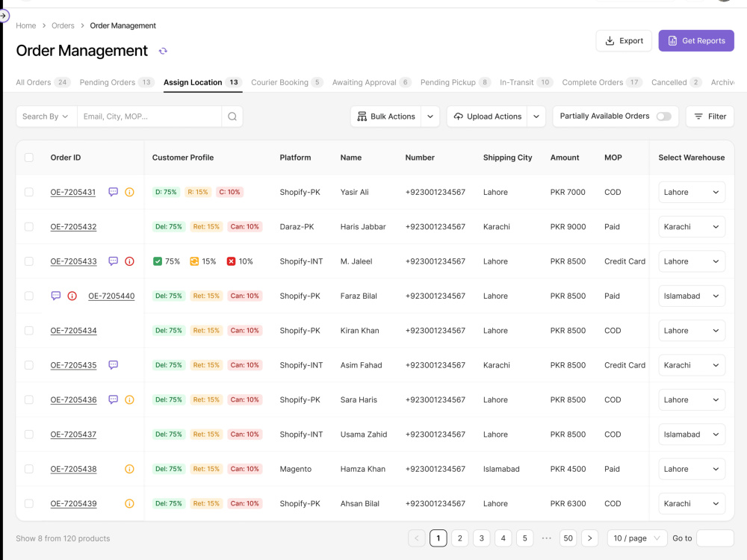Switch to Pending Pickup tab
The image size is (747, 560).
456,82
